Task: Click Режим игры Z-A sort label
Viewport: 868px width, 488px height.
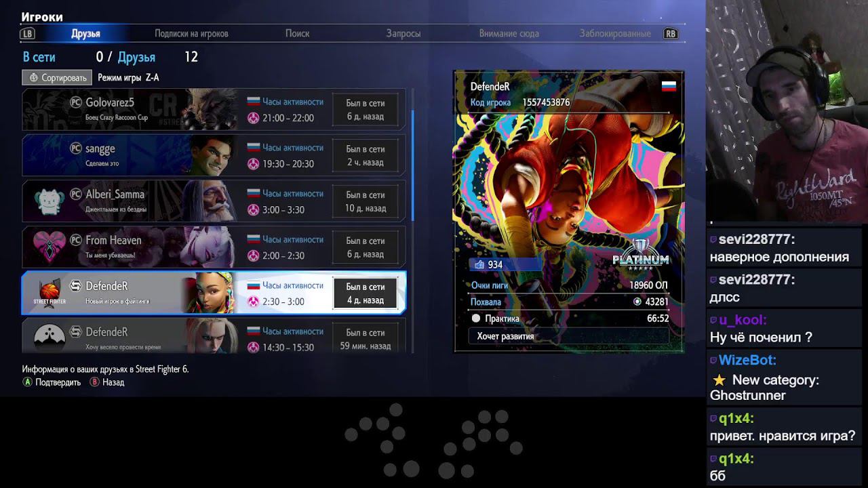Action: [x=128, y=77]
